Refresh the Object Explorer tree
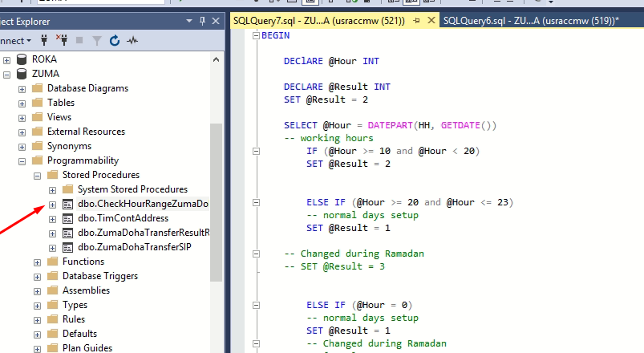The height and width of the screenshot is (353, 644). pyautogui.click(x=115, y=39)
